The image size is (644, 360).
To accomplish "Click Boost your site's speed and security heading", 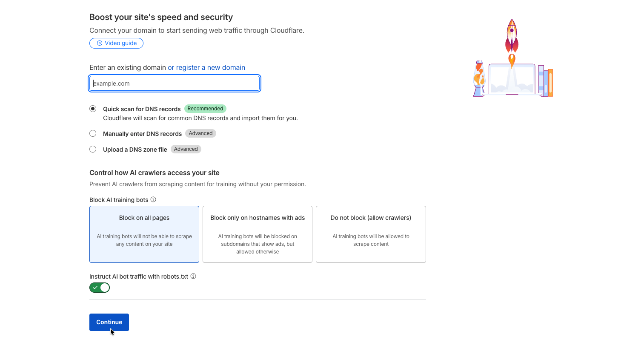I will pos(161,17).
